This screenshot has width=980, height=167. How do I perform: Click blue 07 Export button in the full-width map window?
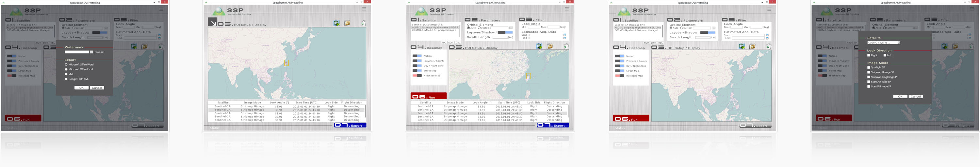(x=350, y=125)
